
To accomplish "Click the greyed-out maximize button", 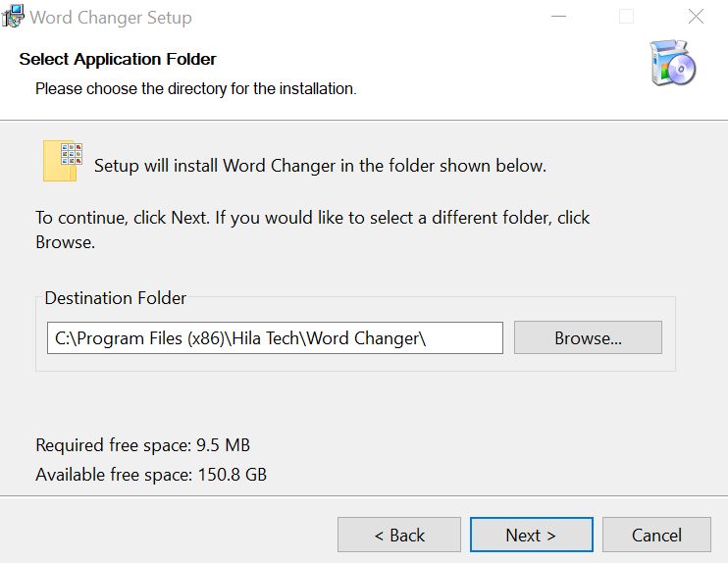I will point(626,17).
